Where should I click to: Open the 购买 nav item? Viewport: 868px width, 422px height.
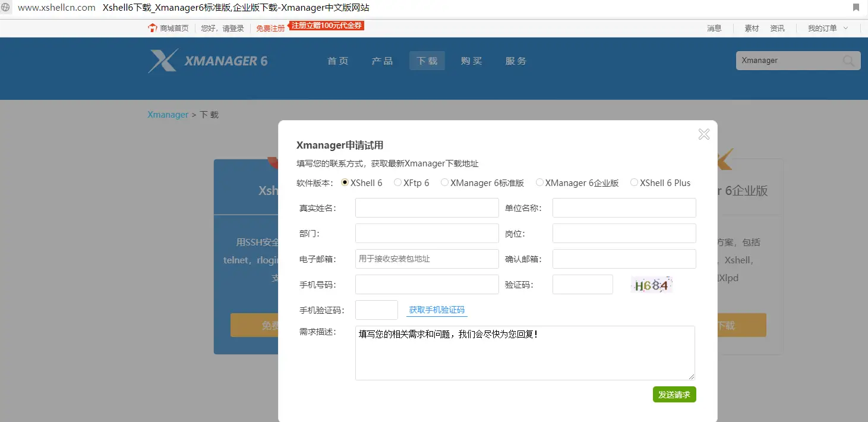point(471,61)
